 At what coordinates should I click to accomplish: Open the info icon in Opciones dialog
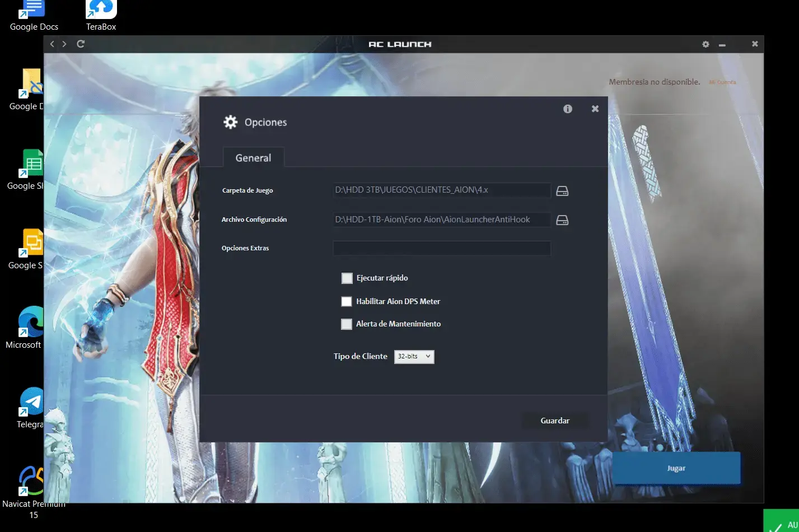pos(568,109)
